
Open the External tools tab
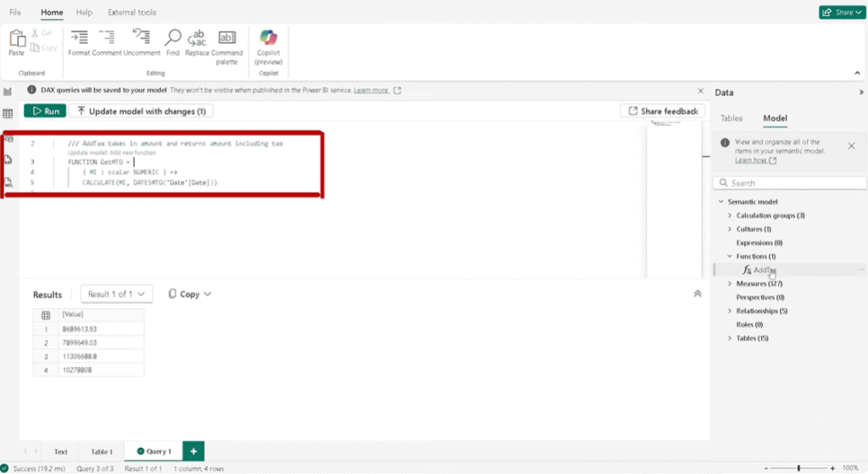pos(131,12)
